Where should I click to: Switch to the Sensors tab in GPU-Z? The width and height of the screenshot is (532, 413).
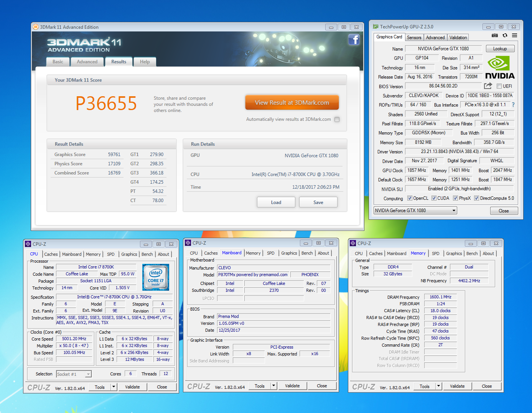[x=414, y=38]
